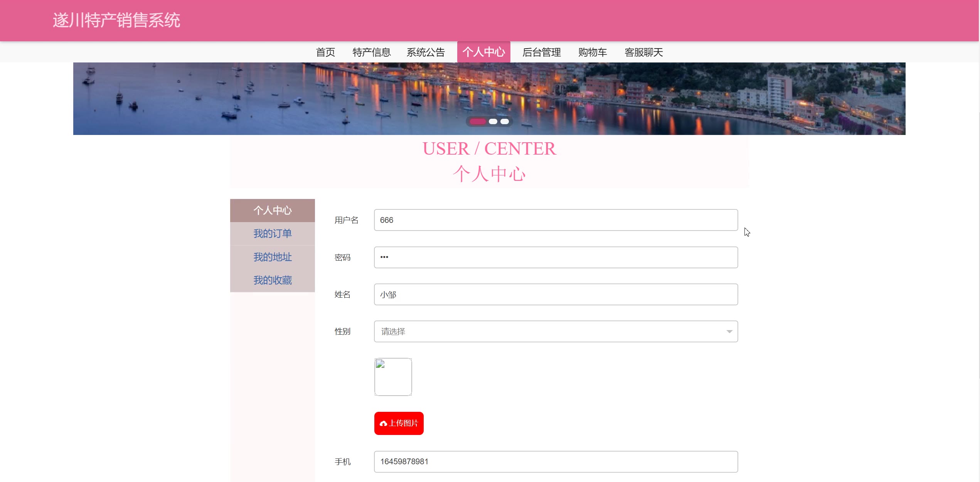Select the first pink carousel indicator
This screenshot has height=482, width=980.
[477, 121]
